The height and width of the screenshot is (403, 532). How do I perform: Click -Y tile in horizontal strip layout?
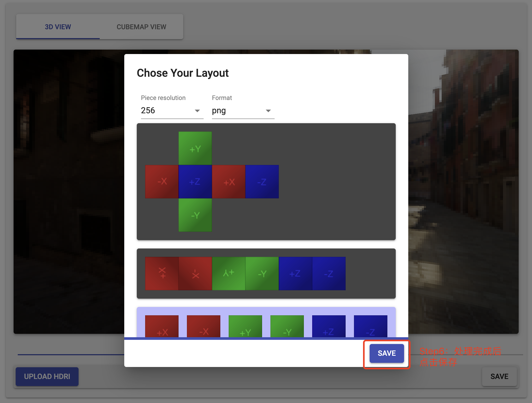pos(262,274)
